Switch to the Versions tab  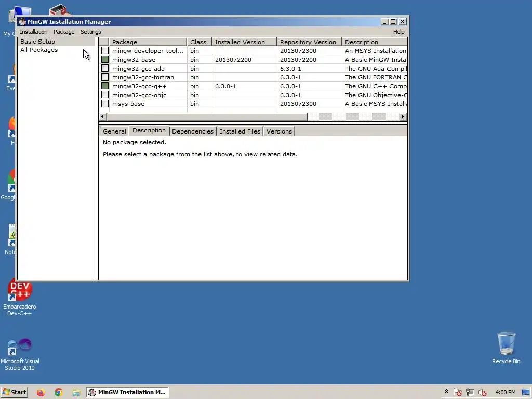coord(279,131)
